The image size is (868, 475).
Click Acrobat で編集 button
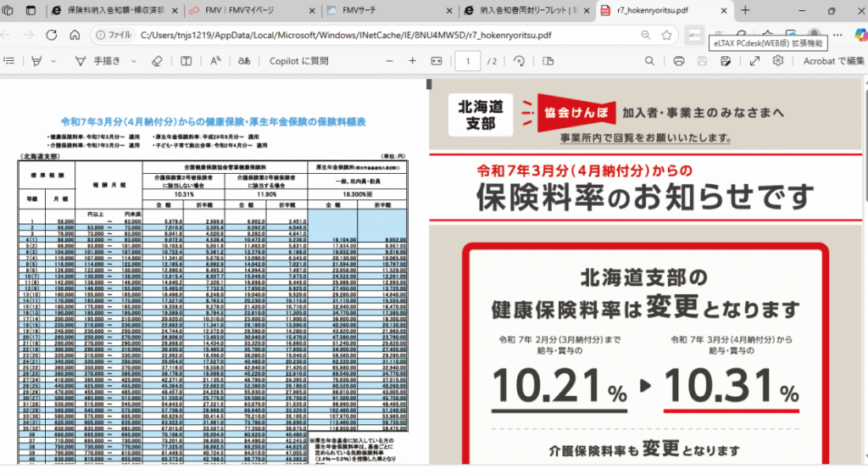point(834,61)
